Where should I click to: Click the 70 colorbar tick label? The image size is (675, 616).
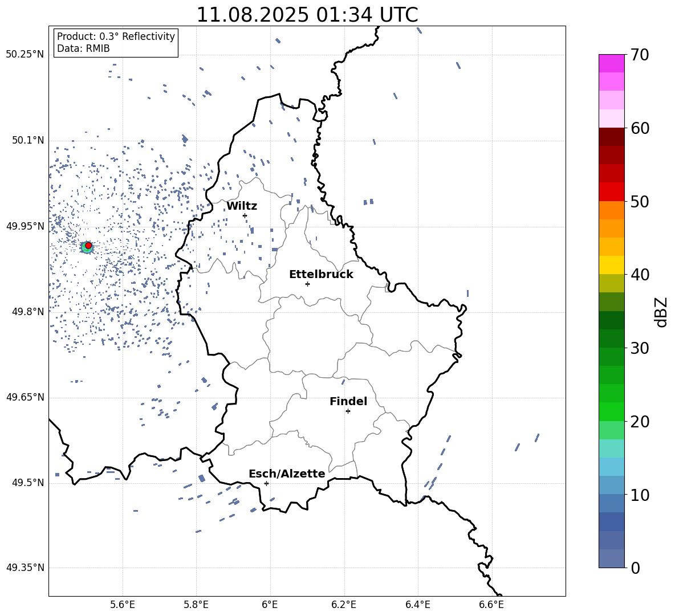640,55
